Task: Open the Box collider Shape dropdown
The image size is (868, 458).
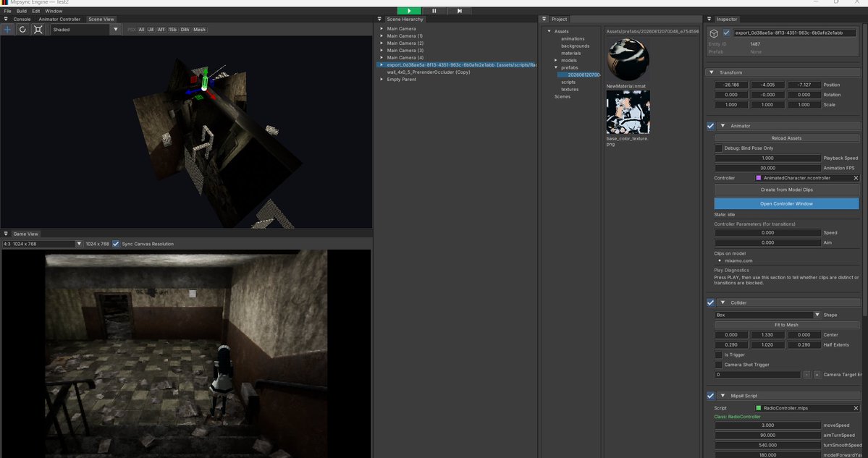Action: (x=768, y=315)
